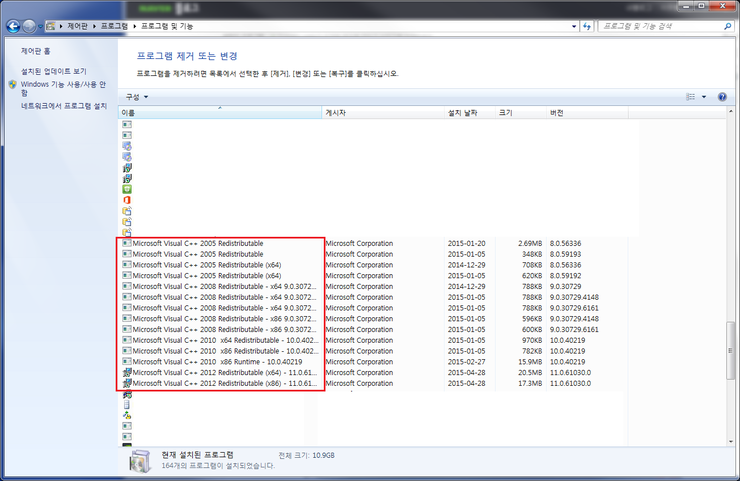Viewport: 740px width, 481px height.
Task: Click 제어판 in the breadcrumb path
Action: [x=77, y=26]
